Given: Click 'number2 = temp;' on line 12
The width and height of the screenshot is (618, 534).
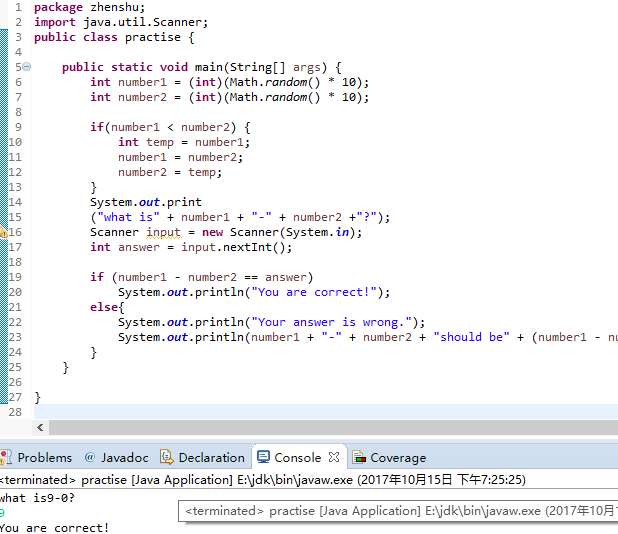Looking at the screenshot, I should 170,172.
